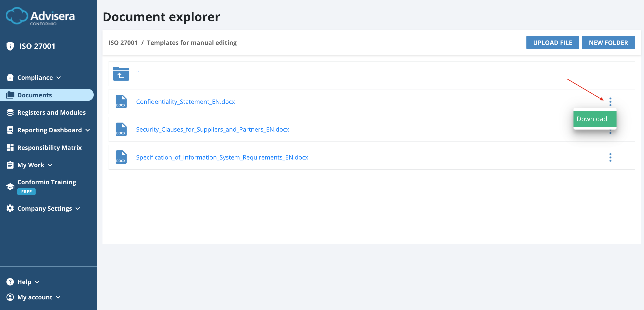Click the Advisera Conformio cloud logo

tap(16, 16)
